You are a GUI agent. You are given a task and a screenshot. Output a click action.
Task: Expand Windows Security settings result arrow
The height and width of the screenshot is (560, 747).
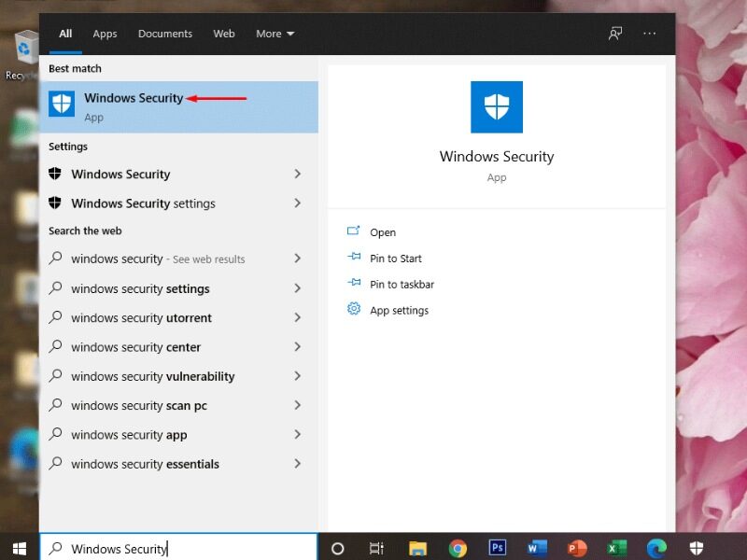click(297, 203)
